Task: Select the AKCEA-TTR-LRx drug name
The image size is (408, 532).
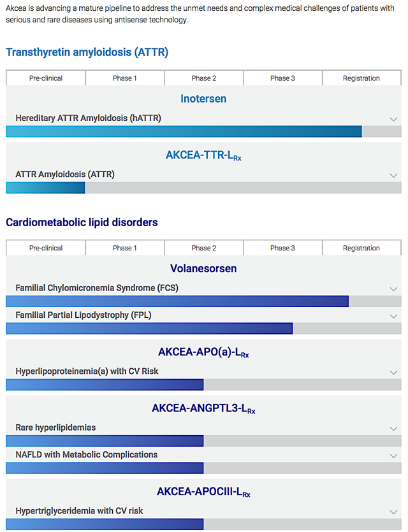Action: pyautogui.click(x=203, y=155)
